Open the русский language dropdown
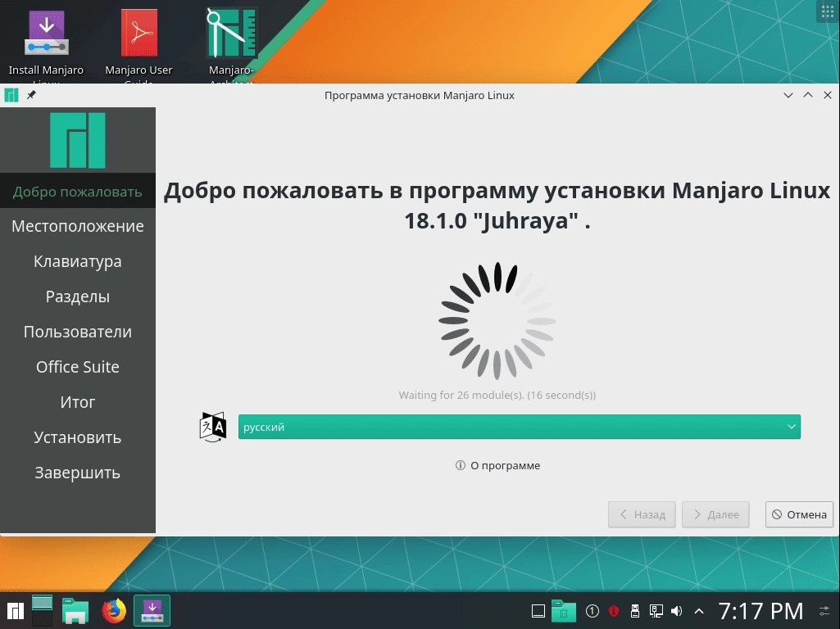This screenshot has height=629, width=840. pos(519,427)
